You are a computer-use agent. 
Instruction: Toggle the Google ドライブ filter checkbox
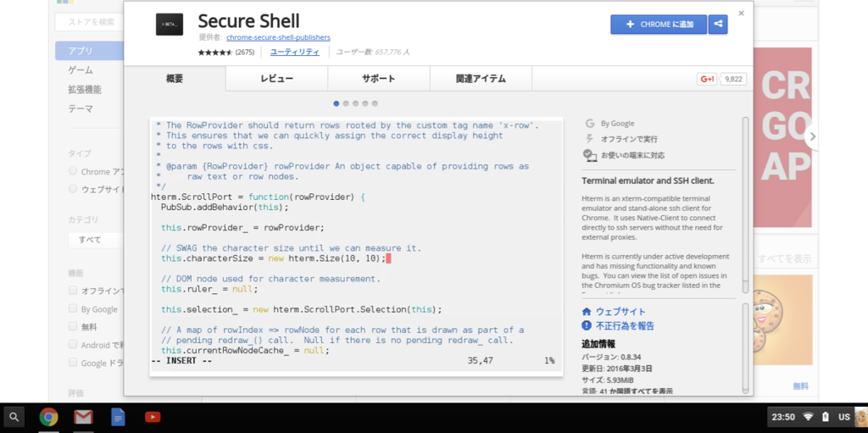pos(73,362)
